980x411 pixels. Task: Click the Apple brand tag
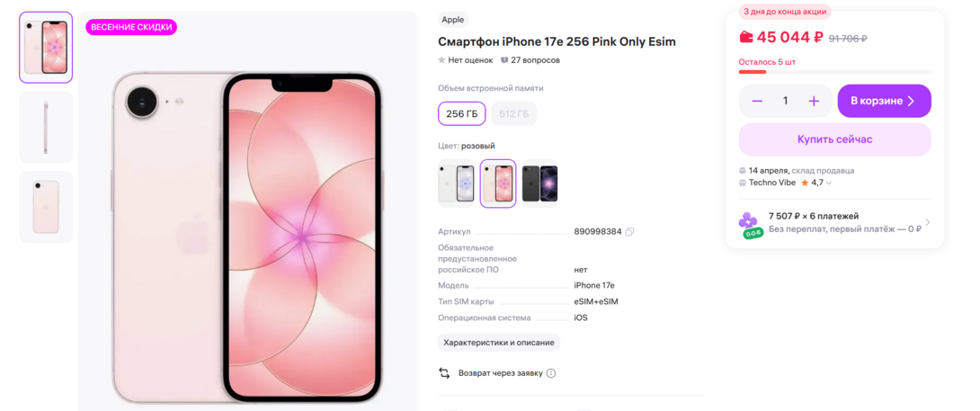point(453,20)
